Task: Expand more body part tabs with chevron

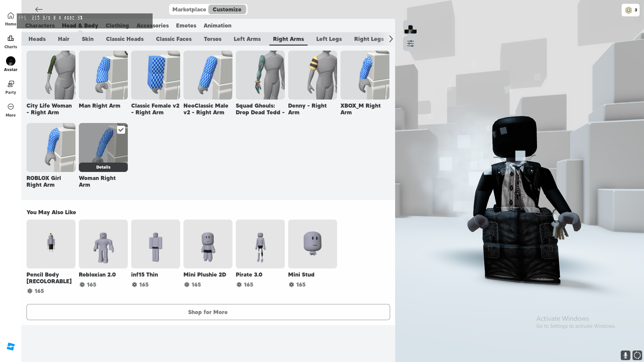Action: coord(391,39)
